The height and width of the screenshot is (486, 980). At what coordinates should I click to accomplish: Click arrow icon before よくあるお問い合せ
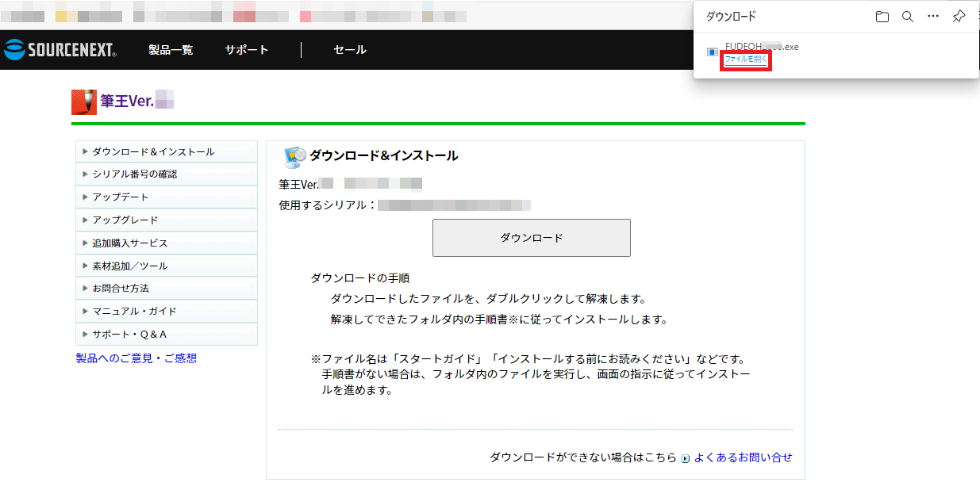686,458
